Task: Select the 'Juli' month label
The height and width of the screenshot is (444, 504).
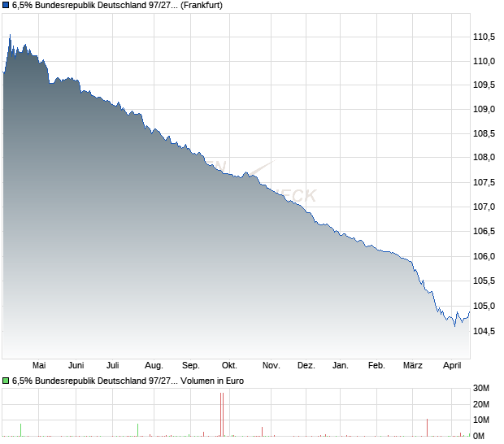Action: click(113, 366)
